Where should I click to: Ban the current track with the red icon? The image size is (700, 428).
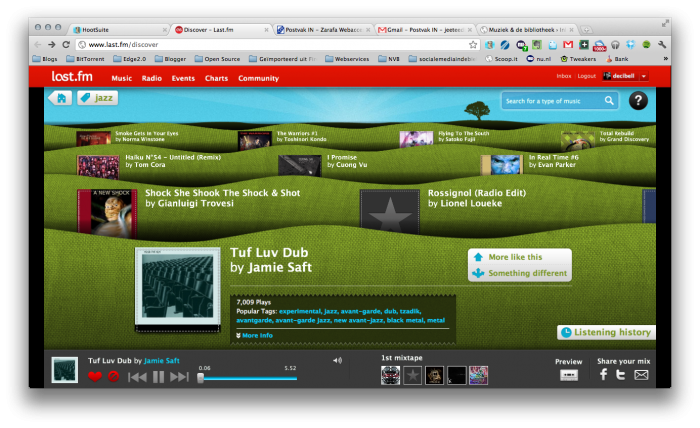point(113,377)
